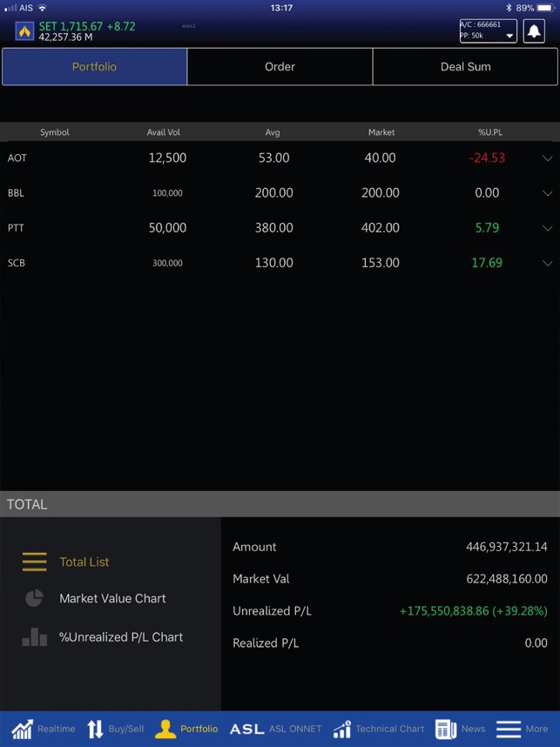Expand the SCB row chevron
Image resolution: width=560 pixels, height=747 pixels.
(x=547, y=263)
